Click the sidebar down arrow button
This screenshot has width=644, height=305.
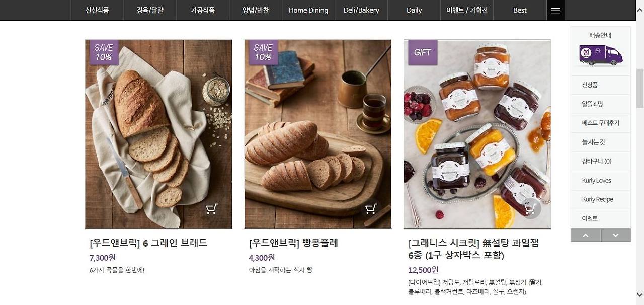pos(616,235)
